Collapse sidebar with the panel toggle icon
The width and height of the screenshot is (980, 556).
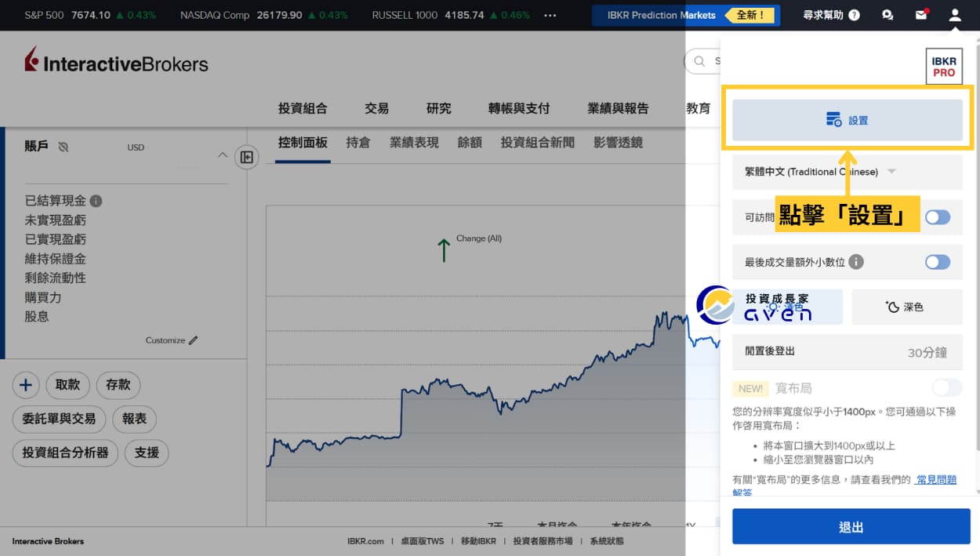click(247, 157)
